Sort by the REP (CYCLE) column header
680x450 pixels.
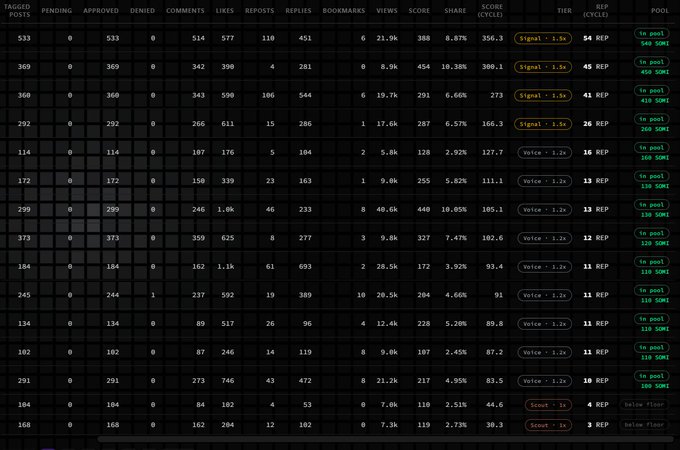596,10
